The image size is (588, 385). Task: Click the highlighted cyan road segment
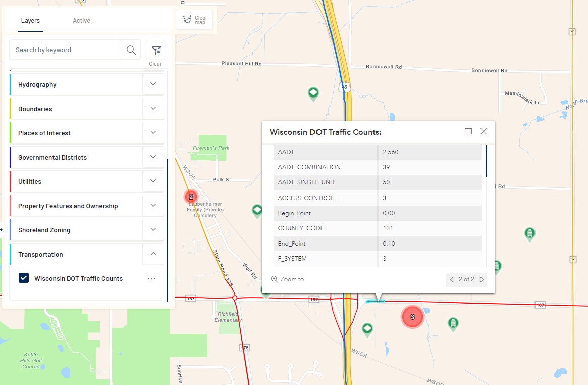375,301
